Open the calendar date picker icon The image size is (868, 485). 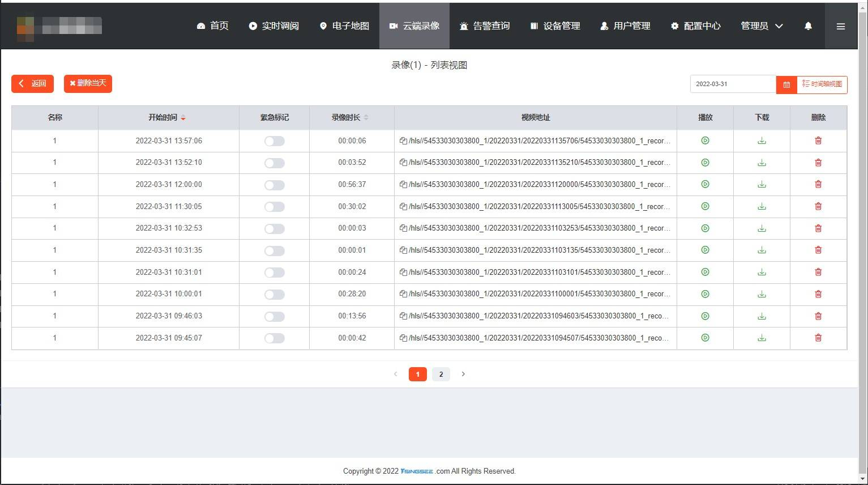(x=786, y=84)
